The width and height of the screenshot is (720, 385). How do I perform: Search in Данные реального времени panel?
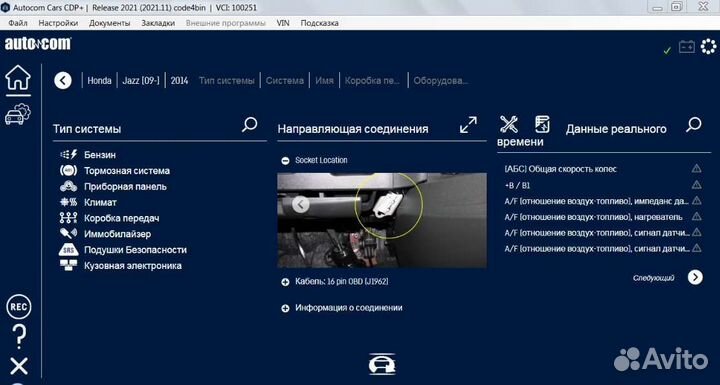point(694,125)
